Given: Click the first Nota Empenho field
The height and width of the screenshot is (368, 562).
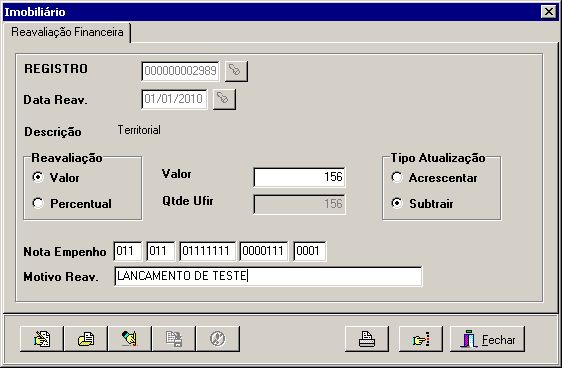Looking at the screenshot, I should click(127, 251).
